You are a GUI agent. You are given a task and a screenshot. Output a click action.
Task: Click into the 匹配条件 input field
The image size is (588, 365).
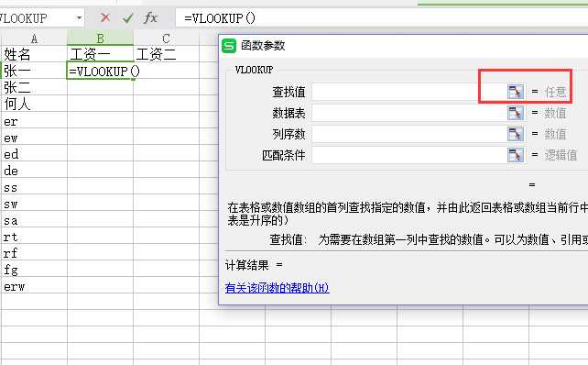click(x=409, y=155)
